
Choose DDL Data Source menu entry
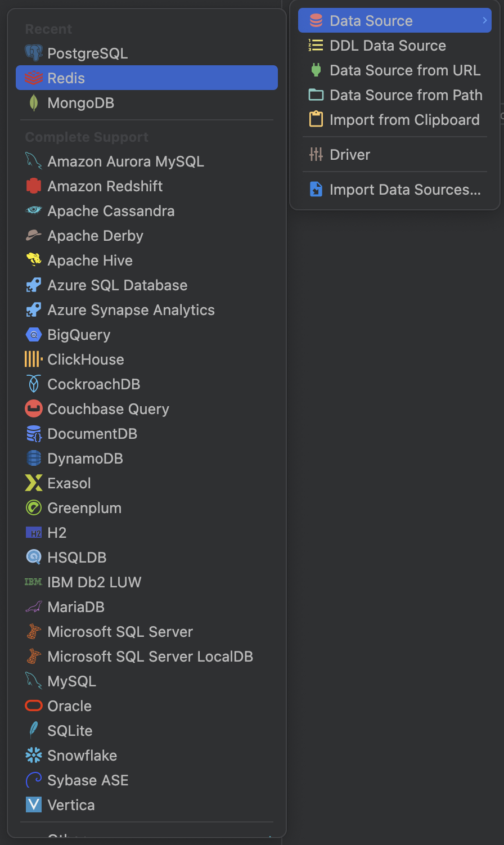395,46
